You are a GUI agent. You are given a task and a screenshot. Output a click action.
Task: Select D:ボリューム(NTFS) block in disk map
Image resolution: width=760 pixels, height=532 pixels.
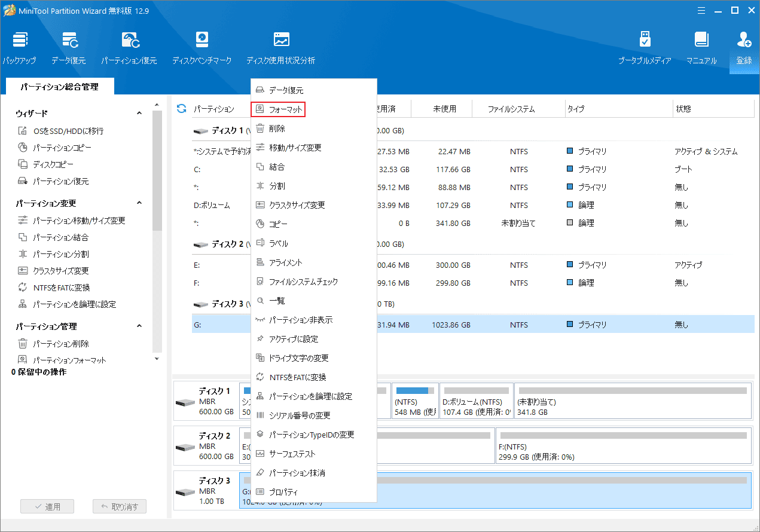477,402
